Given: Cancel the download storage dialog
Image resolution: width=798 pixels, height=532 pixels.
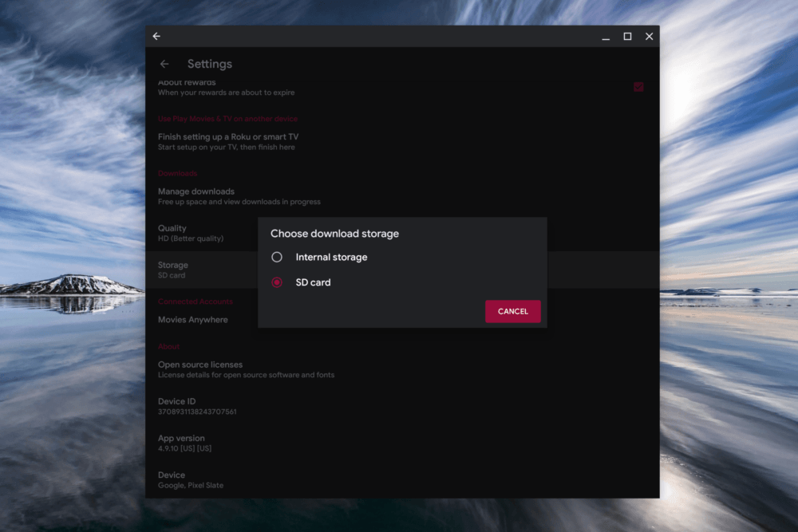Looking at the screenshot, I should 512,311.
